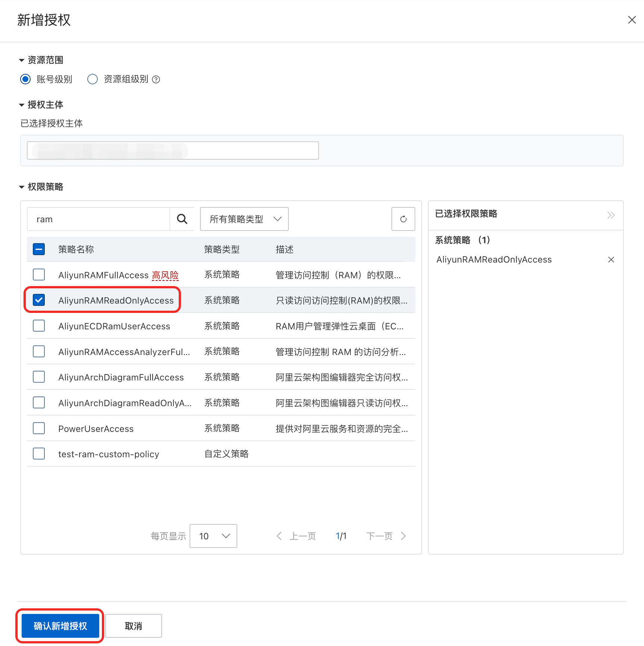This screenshot has width=644, height=646.
Task: Check the AliyunRAMAccessAnalyzerFul... policy
Action: click(x=39, y=351)
